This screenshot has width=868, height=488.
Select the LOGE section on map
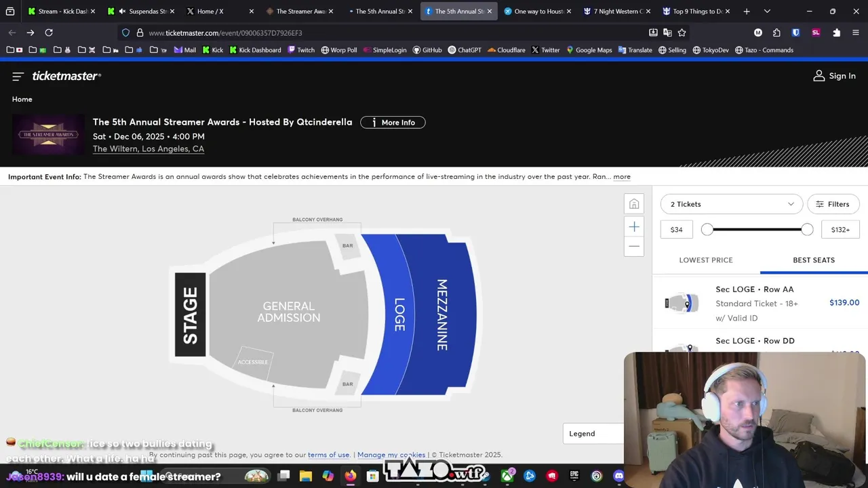pos(399,314)
